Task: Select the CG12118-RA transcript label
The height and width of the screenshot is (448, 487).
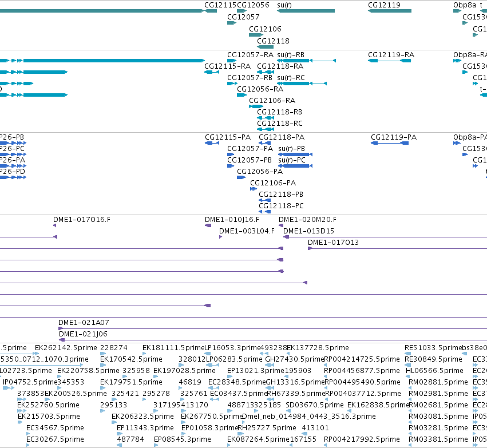Action: click(280, 66)
